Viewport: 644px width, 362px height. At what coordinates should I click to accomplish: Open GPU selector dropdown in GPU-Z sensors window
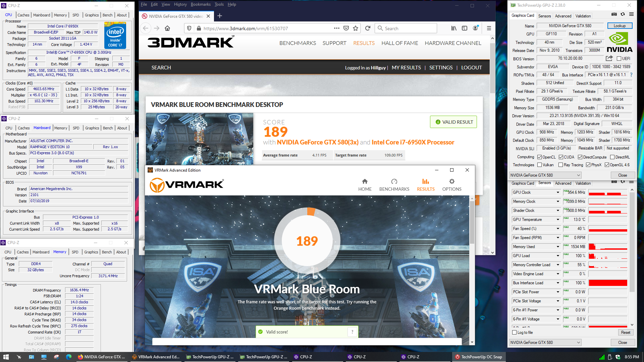[x=545, y=342]
